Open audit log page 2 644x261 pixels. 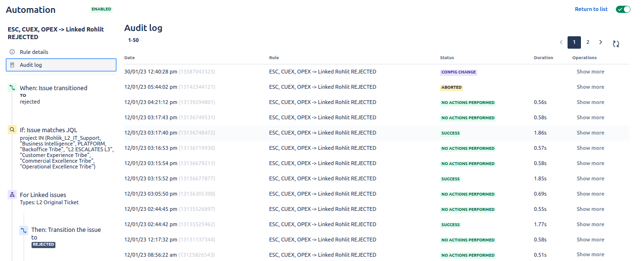tap(588, 42)
